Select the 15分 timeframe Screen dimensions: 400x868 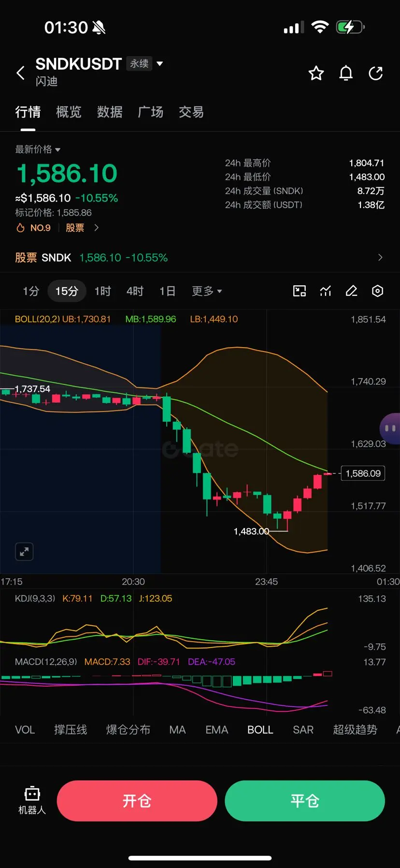(x=67, y=291)
